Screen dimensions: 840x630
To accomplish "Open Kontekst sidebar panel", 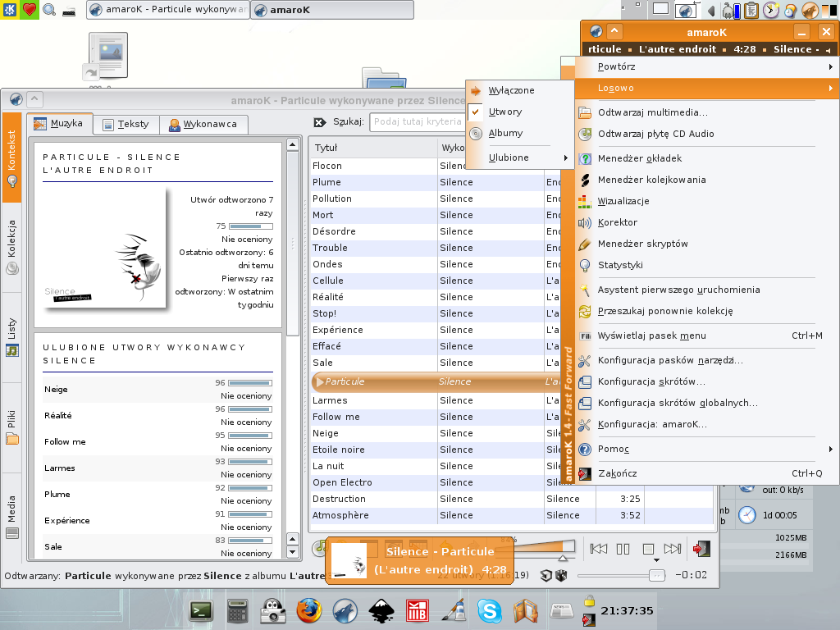I will click(11, 157).
